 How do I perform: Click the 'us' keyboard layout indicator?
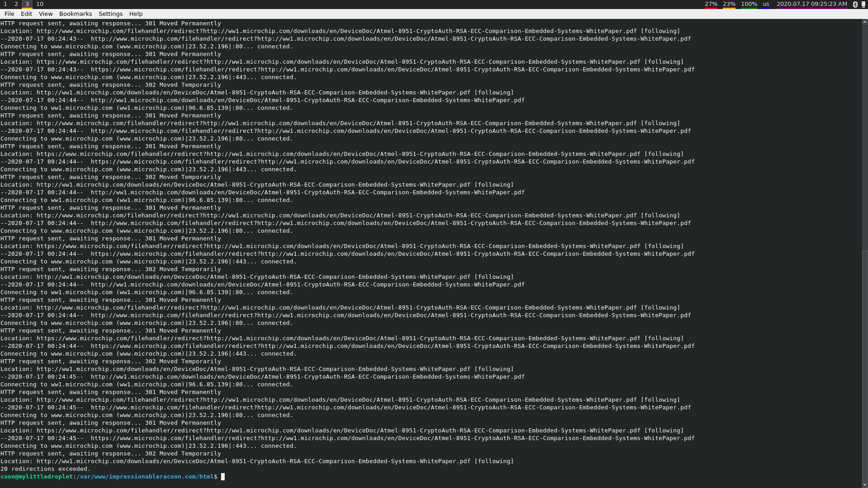pyautogui.click(x=766, y=4)
